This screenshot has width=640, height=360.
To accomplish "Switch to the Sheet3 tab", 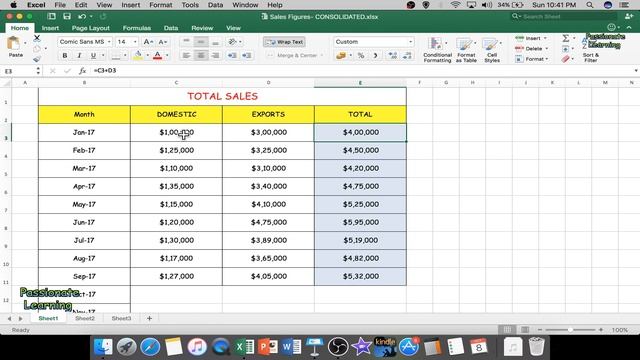I will [x=121, y=318].
